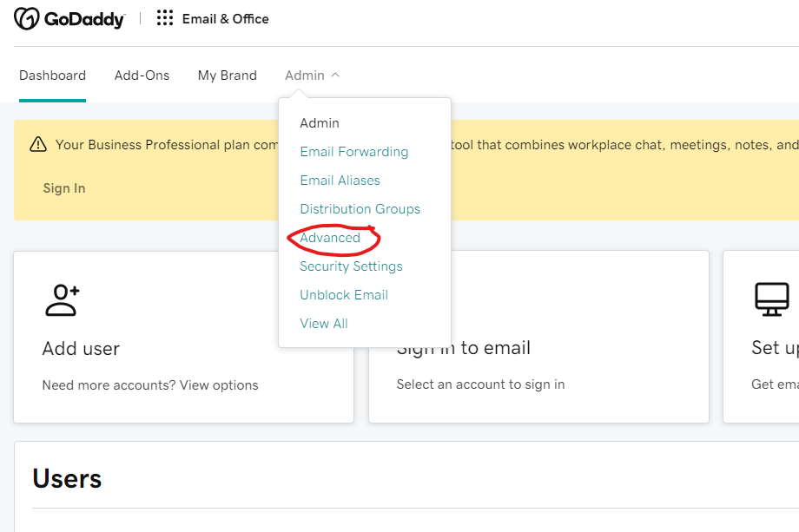This screenshot has width=799, height=532.
Task: Click View All in Admin menu
Action: (x=324, y=323)
